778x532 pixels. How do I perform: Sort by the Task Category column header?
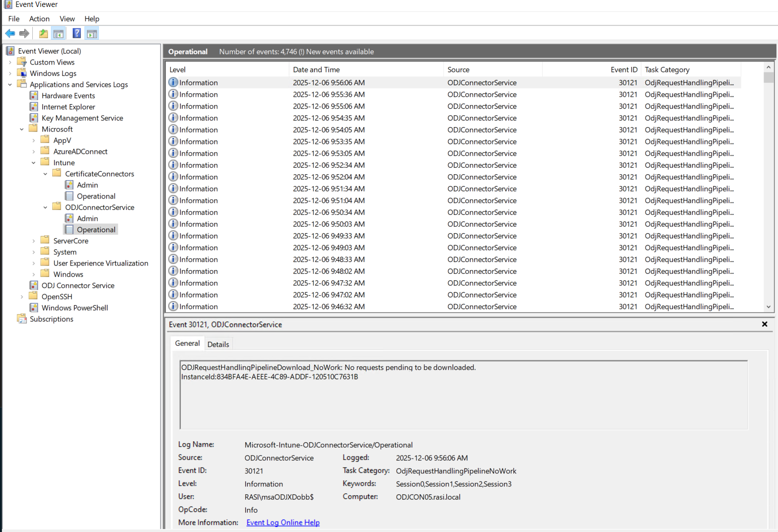click(691, 69)
